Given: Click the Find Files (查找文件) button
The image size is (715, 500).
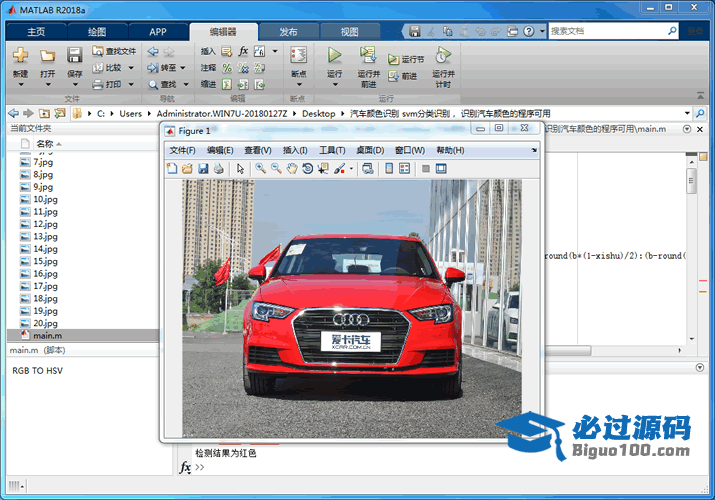Looking at the screenshot, I should (114, 51).
